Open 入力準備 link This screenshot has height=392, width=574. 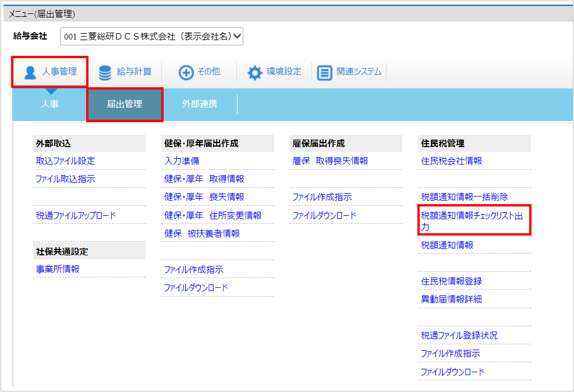click(182, 161)
